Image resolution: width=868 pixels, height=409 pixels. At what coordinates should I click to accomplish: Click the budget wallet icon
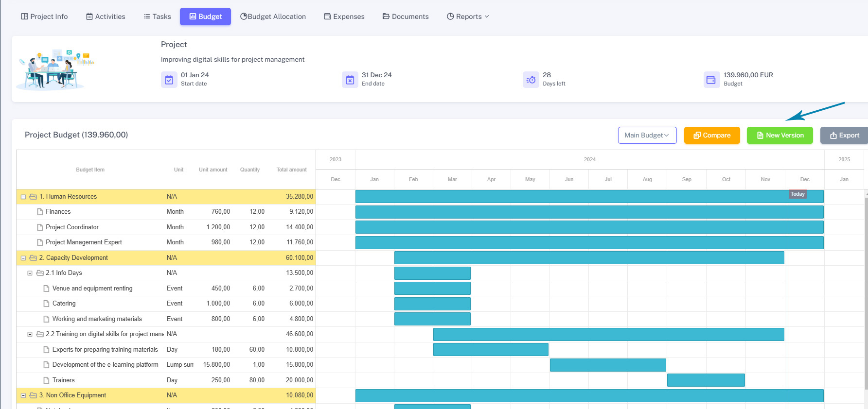pos(711,80)
